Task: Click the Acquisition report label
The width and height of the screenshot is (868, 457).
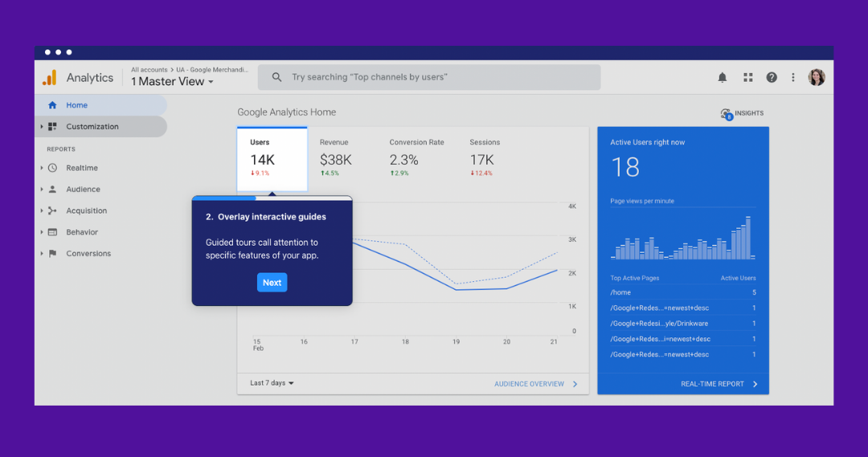Action: pyautogui.click(x=86, y=210)
